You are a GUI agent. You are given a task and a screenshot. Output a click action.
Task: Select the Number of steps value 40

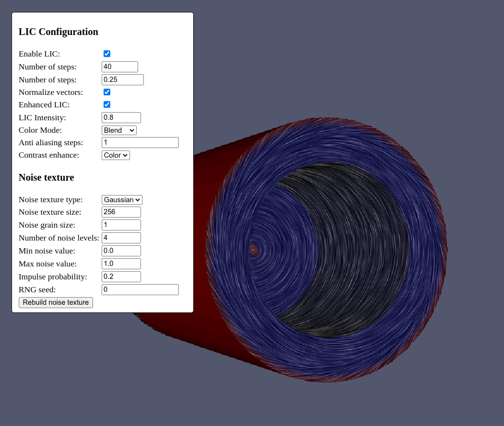coord(119,67)
